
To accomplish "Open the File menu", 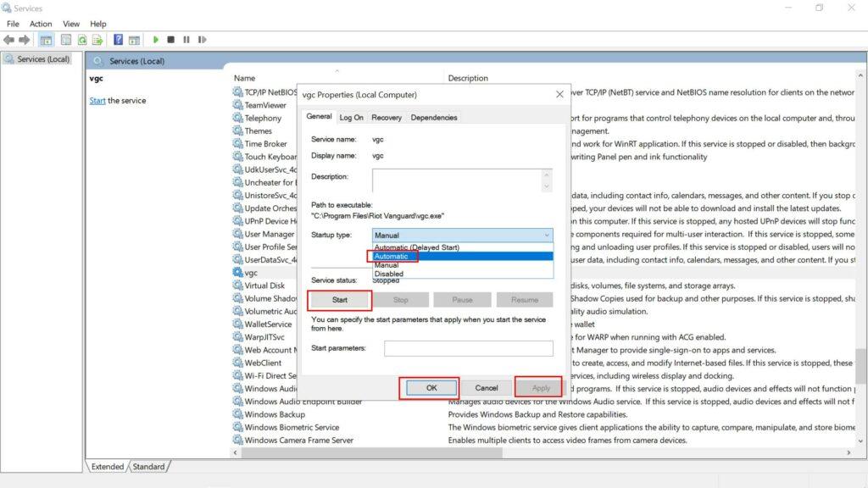I will [x=13, y=24].
